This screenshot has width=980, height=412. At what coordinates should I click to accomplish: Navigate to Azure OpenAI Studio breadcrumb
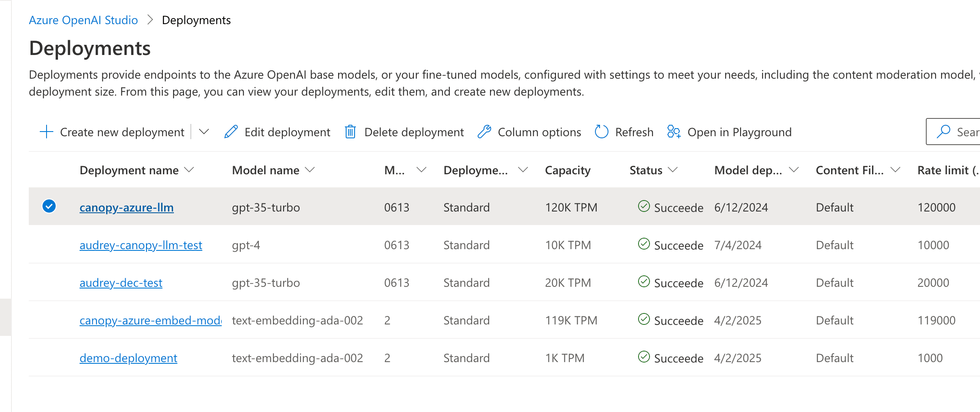tap(83, 20)
